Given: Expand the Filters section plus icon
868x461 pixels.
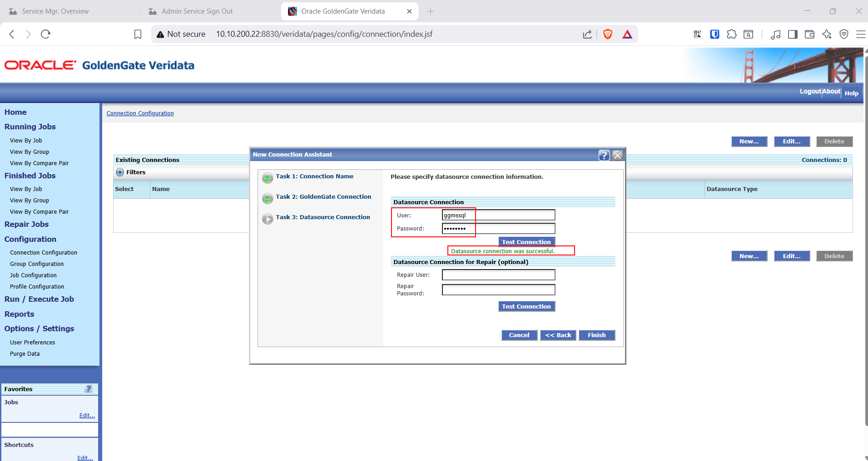Looking at the screenshot, I should coord(120,172).
